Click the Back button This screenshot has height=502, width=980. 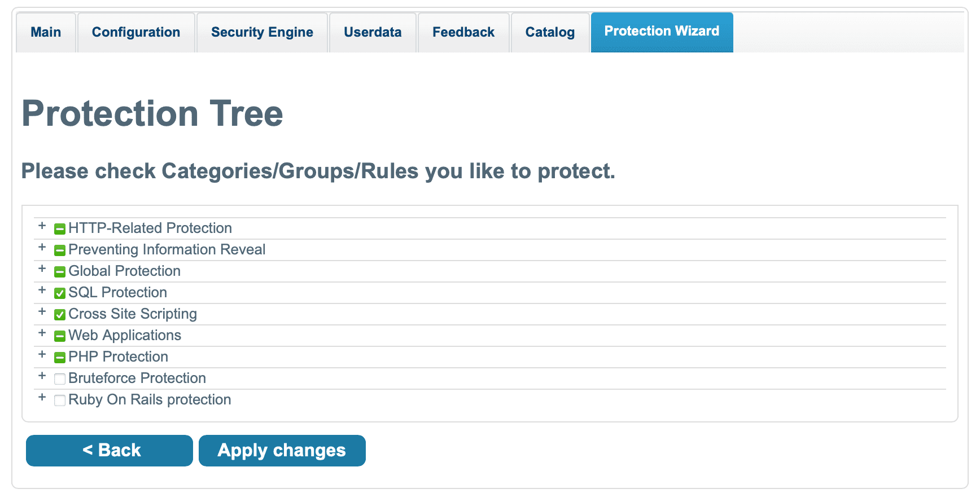pyautogui.click(x=110, y=451)
